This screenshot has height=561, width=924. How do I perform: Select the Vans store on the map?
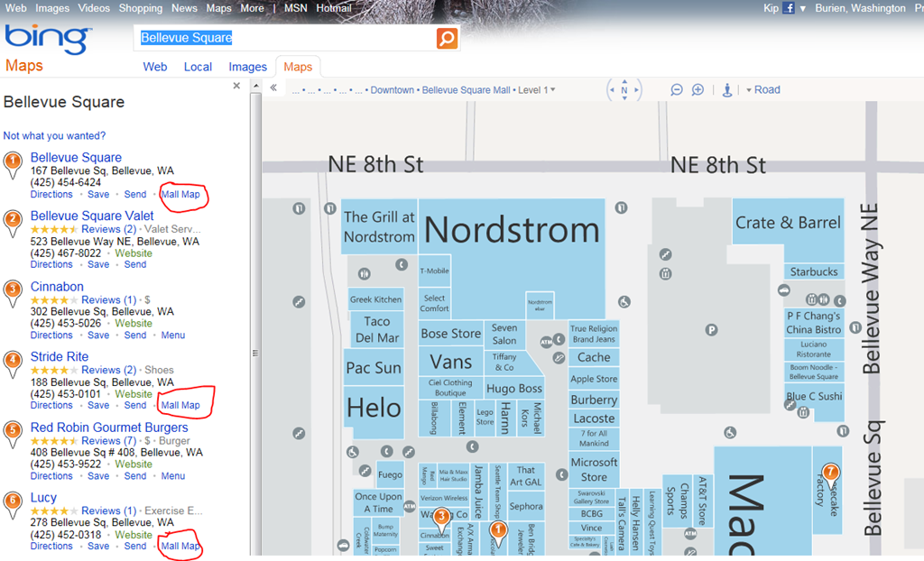pyautogui.click(x=451, y=362)
